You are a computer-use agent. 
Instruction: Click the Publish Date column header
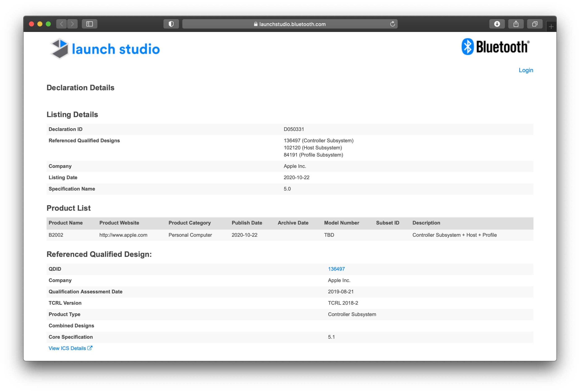pyautogui.click(x=246, y=223)
